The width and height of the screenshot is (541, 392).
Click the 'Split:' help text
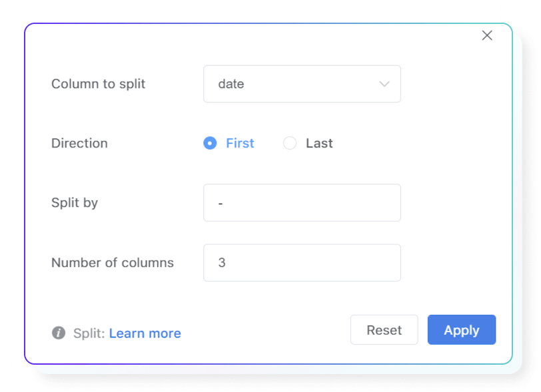(x=89, y=333)
